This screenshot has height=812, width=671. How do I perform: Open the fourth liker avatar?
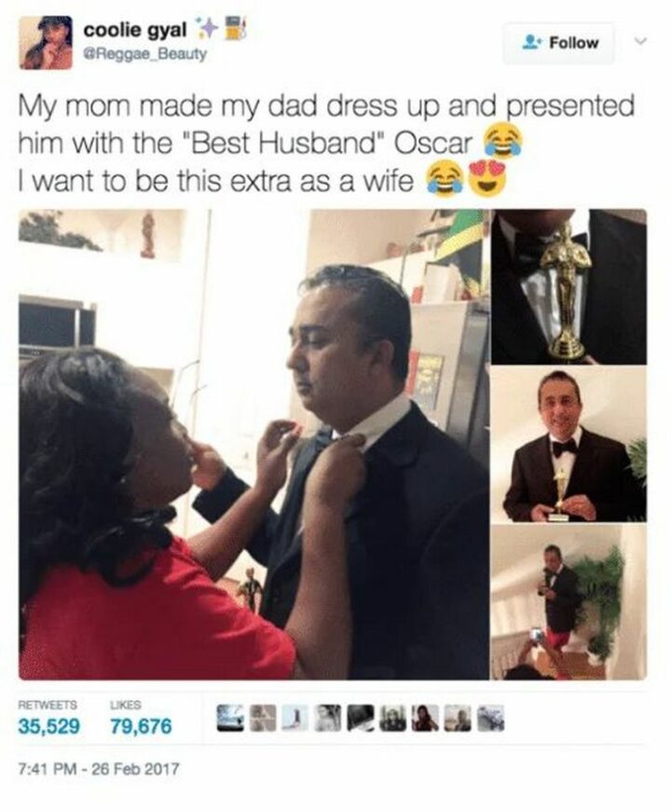pyautogui.click(x=328, y=718)
